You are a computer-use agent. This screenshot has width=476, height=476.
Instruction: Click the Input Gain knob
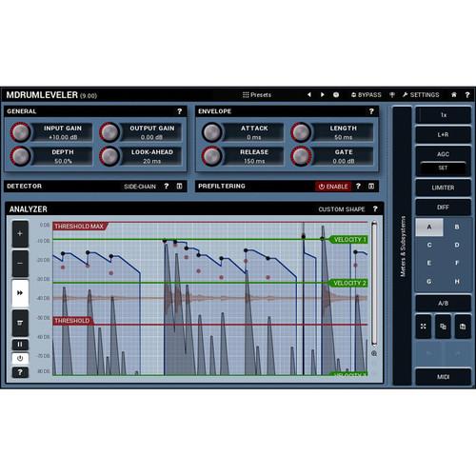tap(21, 132)
